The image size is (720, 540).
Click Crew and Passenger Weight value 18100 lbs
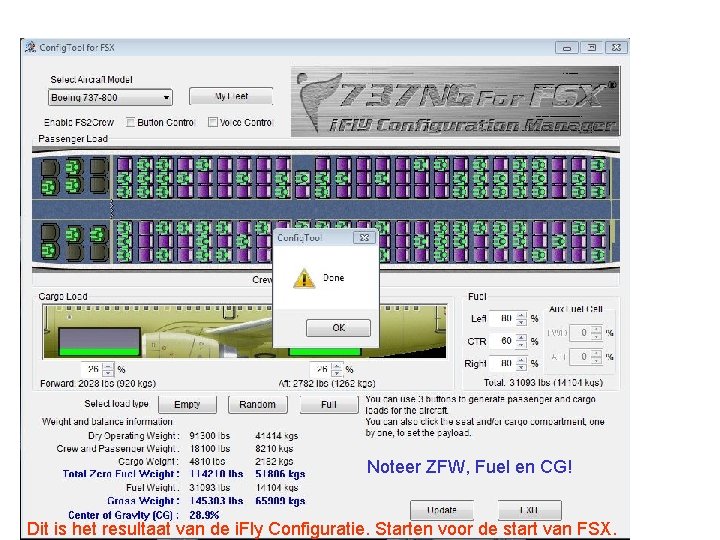pyautogui.click(x=210, y=448)
